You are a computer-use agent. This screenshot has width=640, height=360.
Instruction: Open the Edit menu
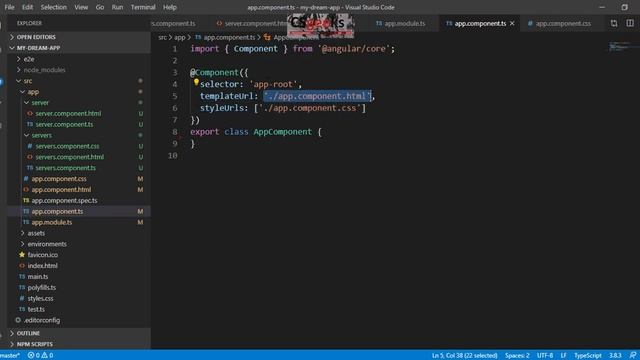pyautogui.click(x=27, y=7)
